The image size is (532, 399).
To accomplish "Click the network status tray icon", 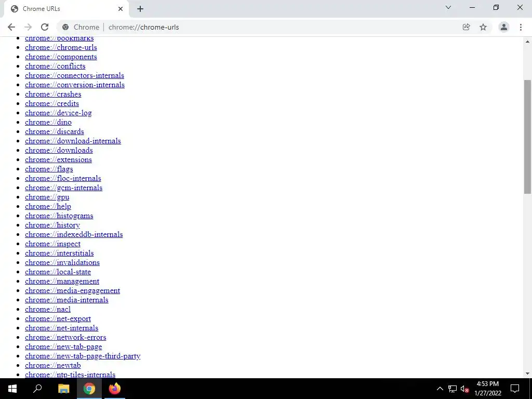I will click(453, 389).
